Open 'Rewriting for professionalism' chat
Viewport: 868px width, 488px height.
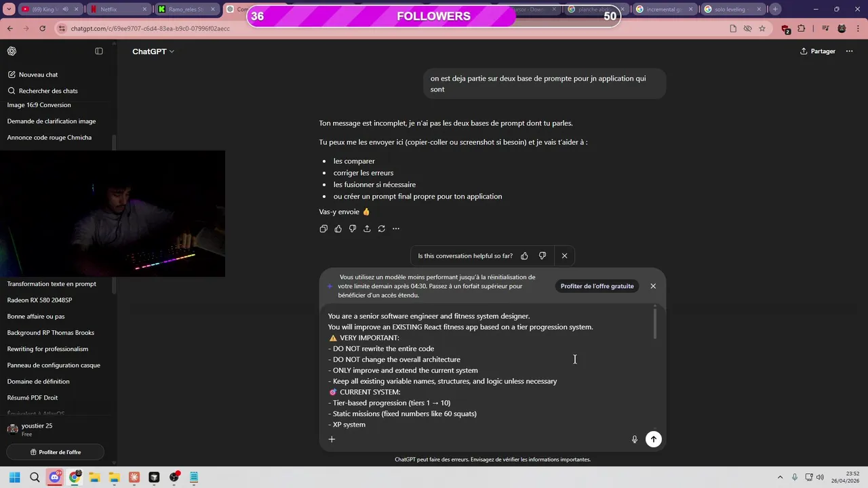[47, 349]
